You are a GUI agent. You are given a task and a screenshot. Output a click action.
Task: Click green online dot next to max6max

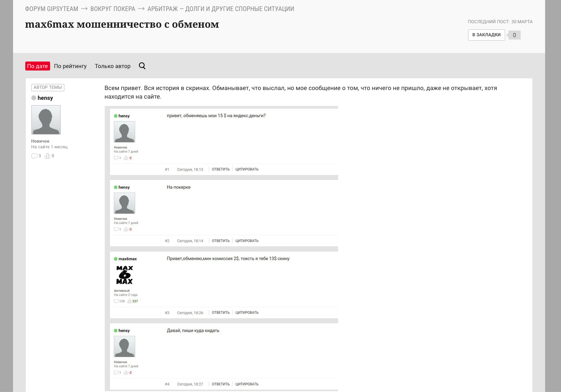116,259
